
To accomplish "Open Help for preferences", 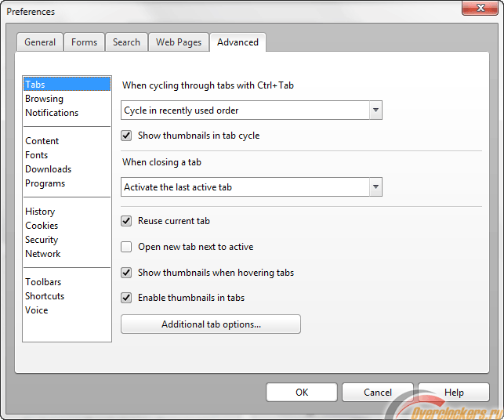I will (454, 392).
